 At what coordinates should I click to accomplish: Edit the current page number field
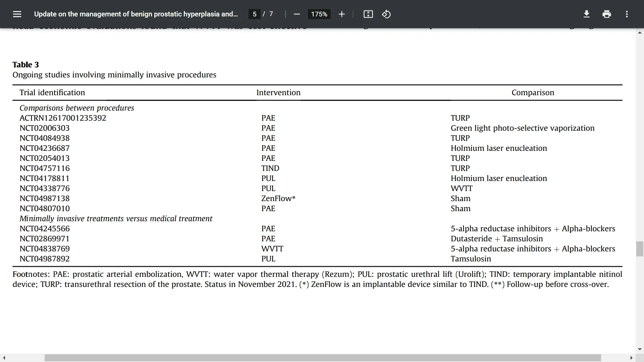coord(255,14)
